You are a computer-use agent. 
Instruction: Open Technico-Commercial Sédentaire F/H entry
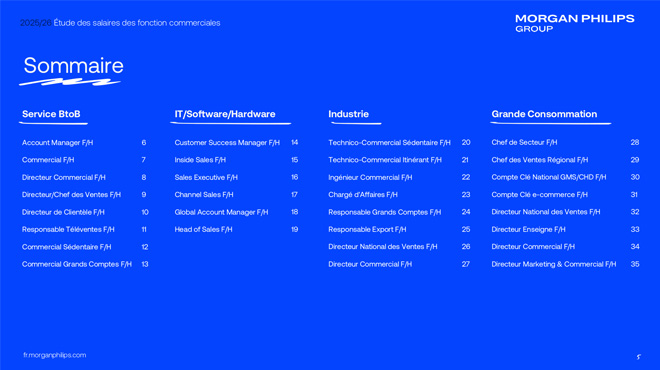(389, 143)
